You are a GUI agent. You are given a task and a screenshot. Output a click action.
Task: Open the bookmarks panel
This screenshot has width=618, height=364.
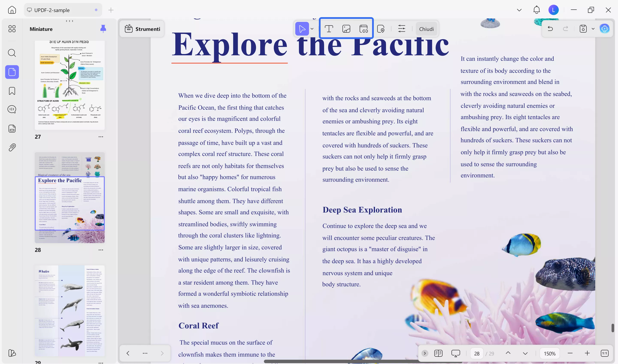coord(12,91)
